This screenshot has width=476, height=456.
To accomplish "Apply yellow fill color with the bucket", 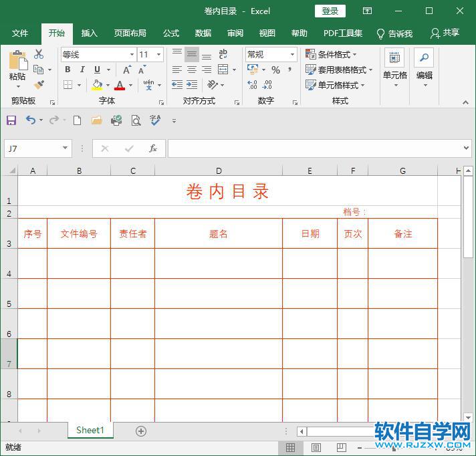I will tap(97, 85).
